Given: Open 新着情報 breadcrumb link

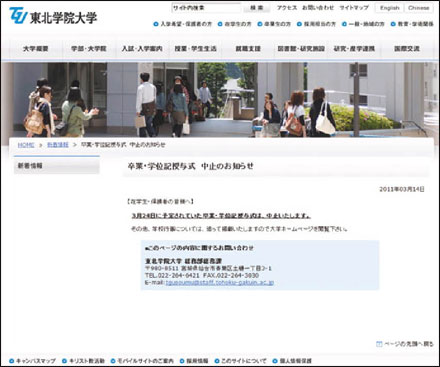Looking at the screenshot, I should pyautogui.click(x=58, y=145).
